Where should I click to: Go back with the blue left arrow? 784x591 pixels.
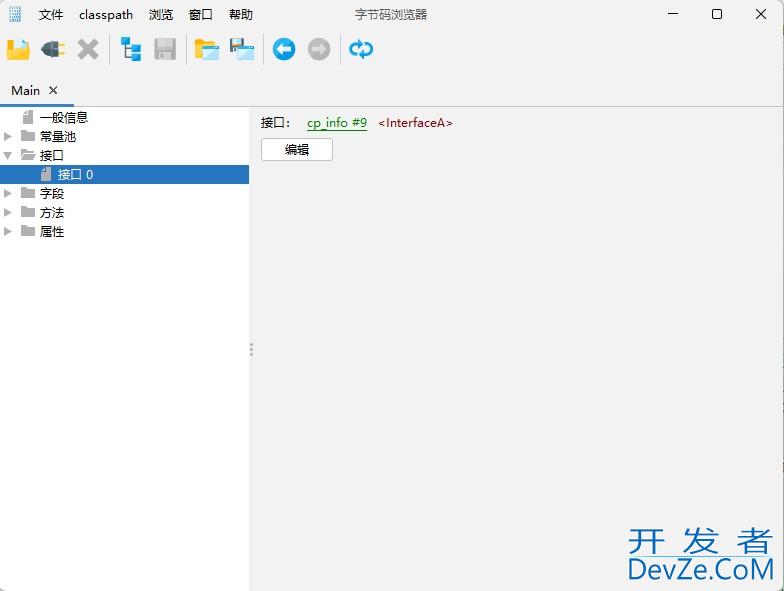284,49
